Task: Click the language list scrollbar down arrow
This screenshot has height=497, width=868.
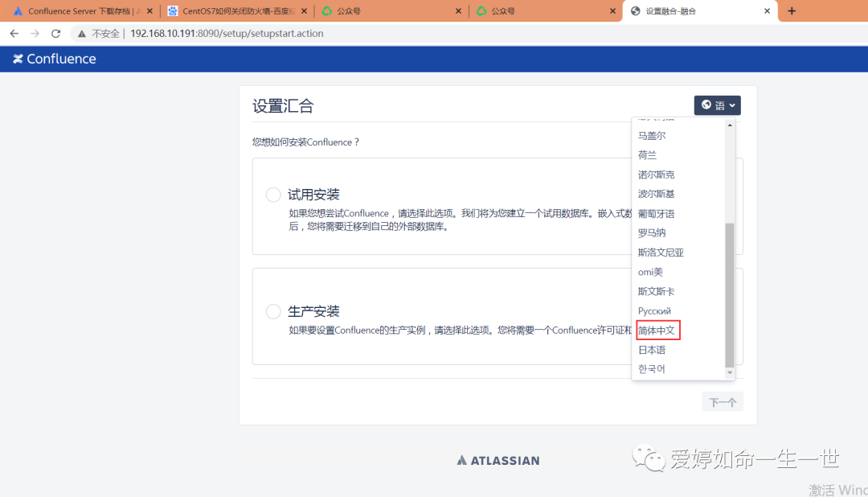Action: click(x=730, y=372)
